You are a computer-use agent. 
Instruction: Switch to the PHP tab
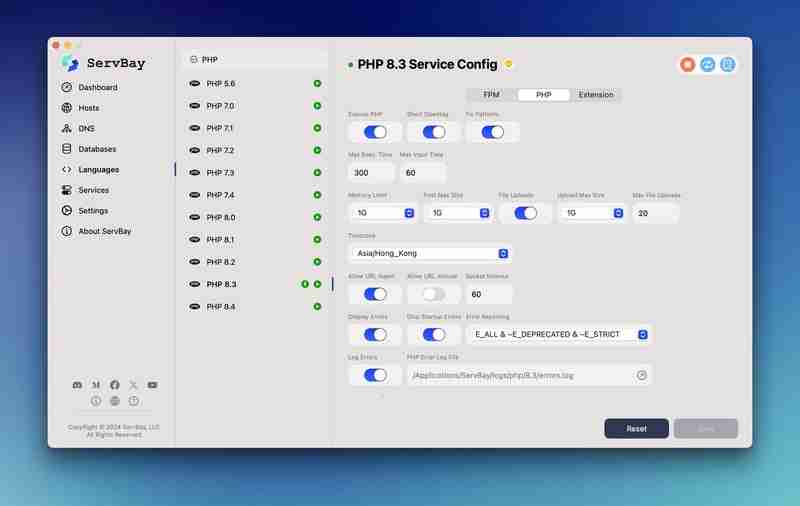click(543, 95)
